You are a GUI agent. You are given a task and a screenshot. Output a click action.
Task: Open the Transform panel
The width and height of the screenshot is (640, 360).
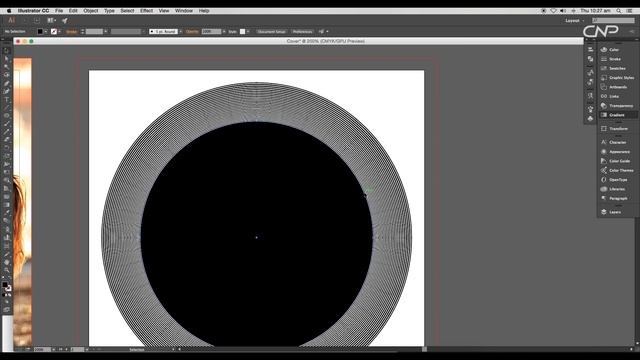[617, 129]
